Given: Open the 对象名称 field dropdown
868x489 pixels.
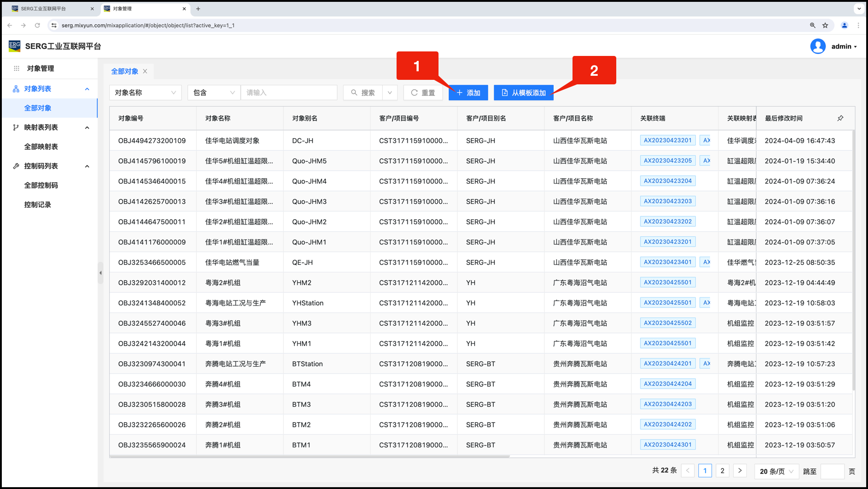Looking at the screenshot, I should pos(145,92).
